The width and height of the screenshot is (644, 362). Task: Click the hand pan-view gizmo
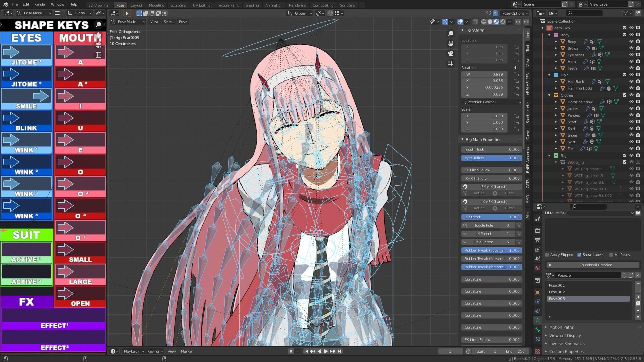pyautogui.click(x=451, y=44)
